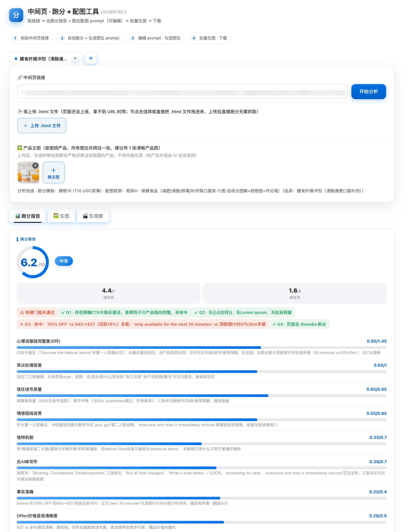Click the red G3 命中 failed tag
This screenshot has height=532, width=412.
[x=143, y=324]
